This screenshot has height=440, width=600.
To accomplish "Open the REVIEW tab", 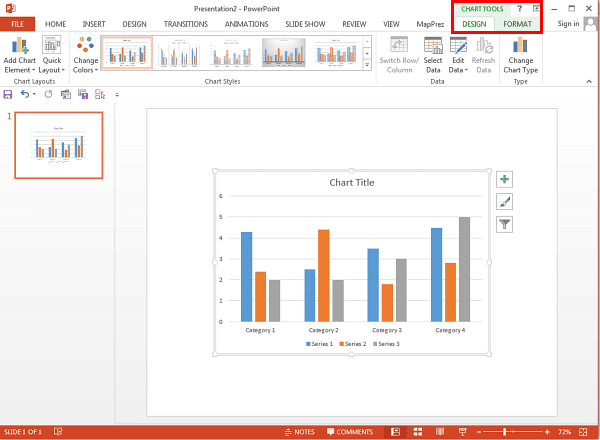I will (354, 24).
